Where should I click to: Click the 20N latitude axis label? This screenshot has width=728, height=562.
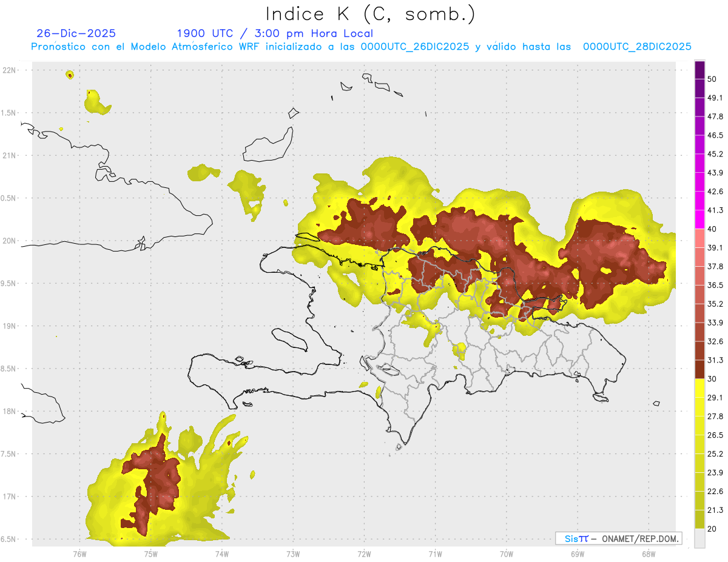pos(10,241)
